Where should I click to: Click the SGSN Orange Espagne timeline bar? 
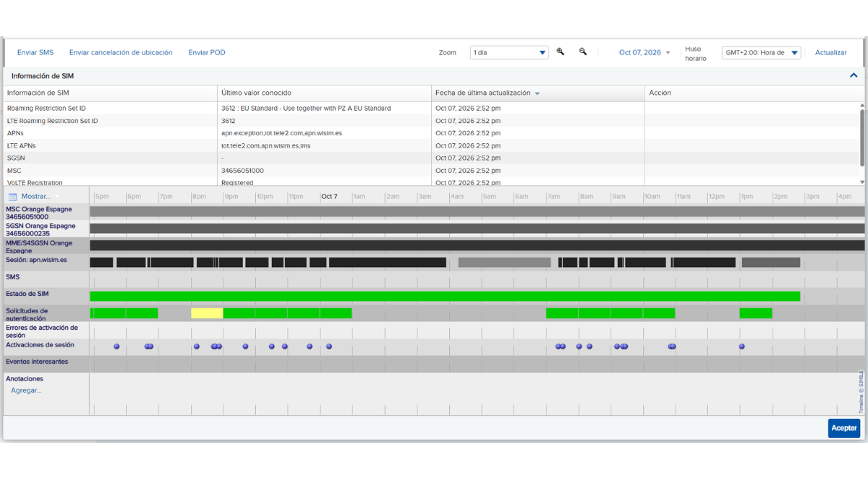(x=477, y=229)
